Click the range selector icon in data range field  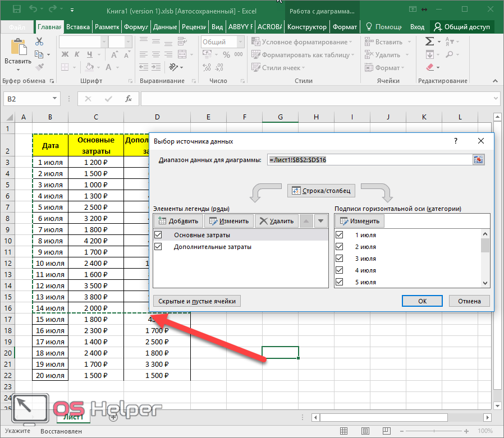point(478,160)
